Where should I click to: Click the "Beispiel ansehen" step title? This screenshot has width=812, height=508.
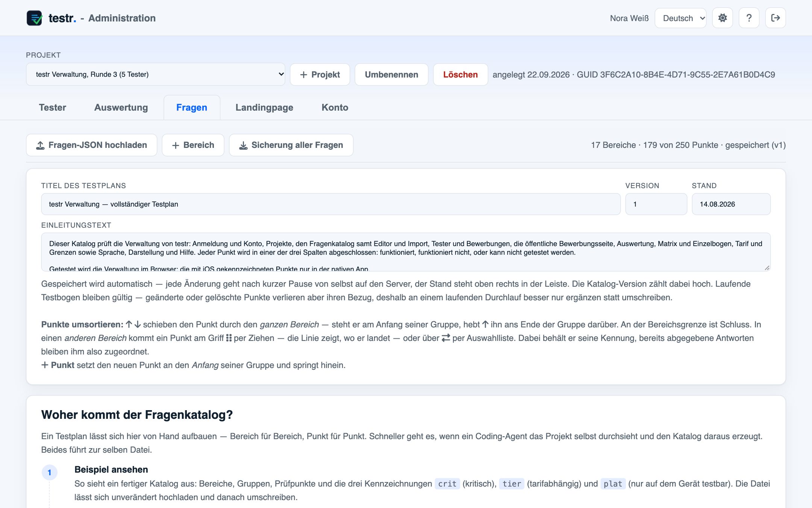[111, 470]
